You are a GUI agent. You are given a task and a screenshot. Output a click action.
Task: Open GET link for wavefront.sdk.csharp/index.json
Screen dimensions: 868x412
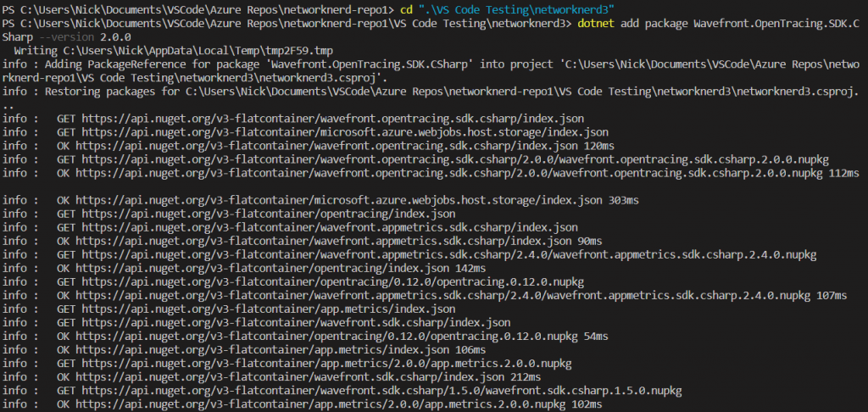pos(296,323)
